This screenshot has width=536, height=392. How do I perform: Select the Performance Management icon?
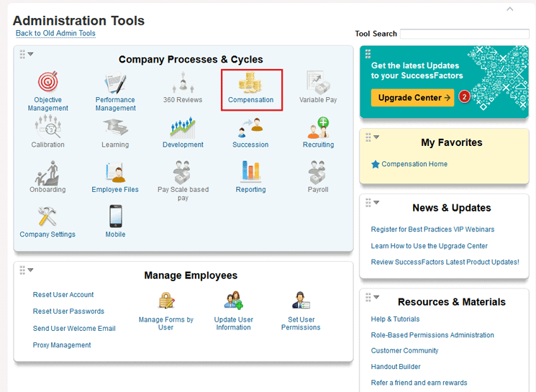tap(115, 83)
